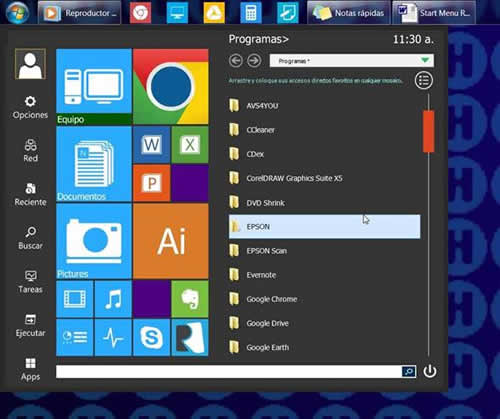Click the Chrome taskbar icon

click(x=140, y=13)
